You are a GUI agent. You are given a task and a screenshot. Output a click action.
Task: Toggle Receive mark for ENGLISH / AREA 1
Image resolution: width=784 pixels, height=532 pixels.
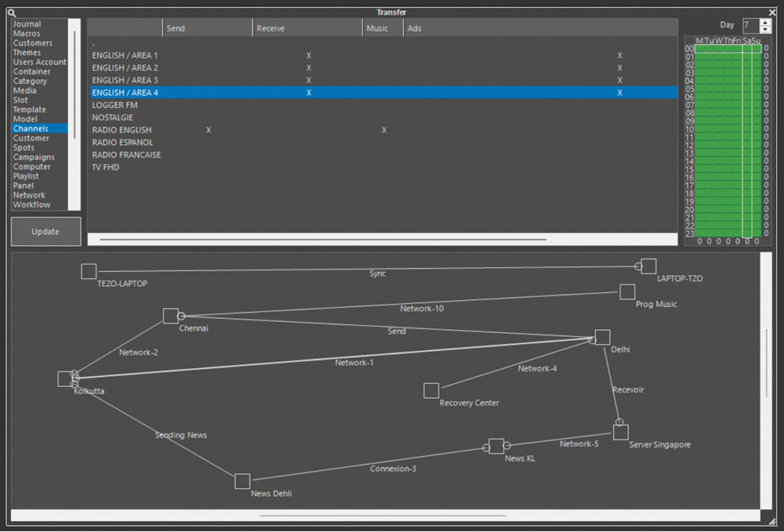point(309,56)
